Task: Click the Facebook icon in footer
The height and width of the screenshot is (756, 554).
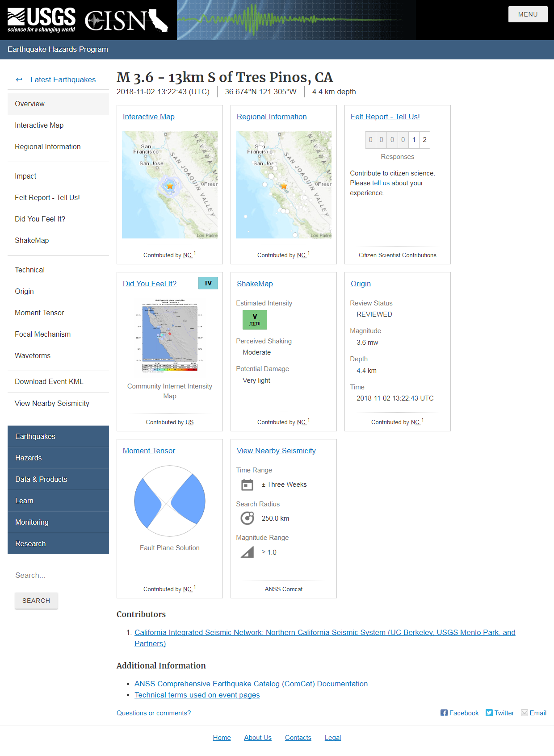Action: (444, 713)
